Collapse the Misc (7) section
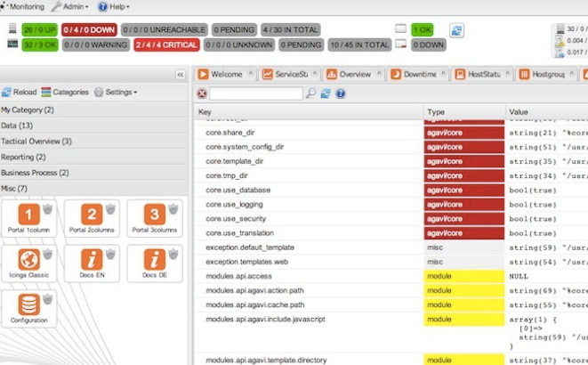The width and height of the screenshot is (588, 365). coord(93,189)
